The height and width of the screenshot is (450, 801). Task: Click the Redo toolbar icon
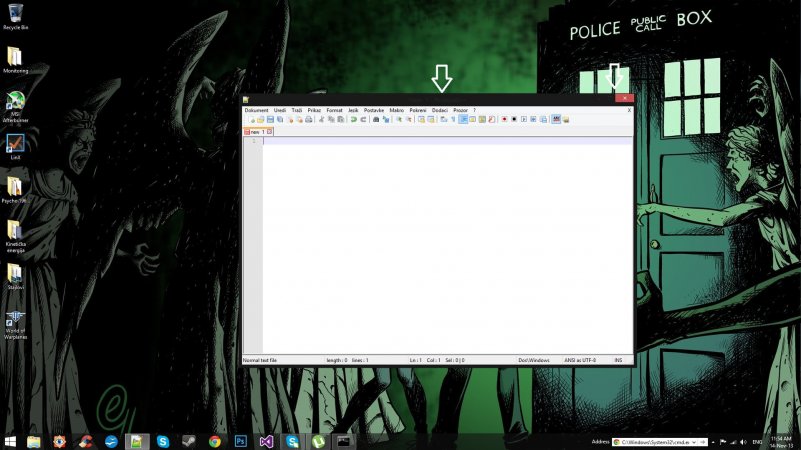pos(363,120)
